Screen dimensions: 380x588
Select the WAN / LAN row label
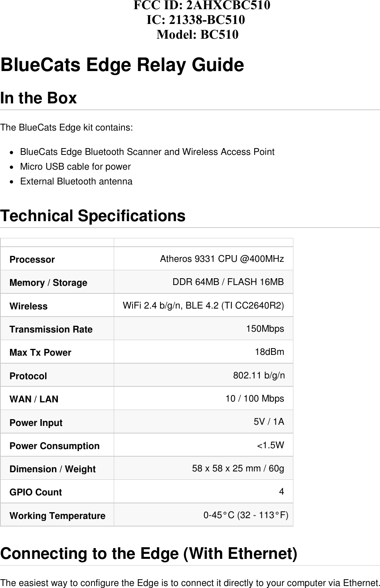pos(34,399)
